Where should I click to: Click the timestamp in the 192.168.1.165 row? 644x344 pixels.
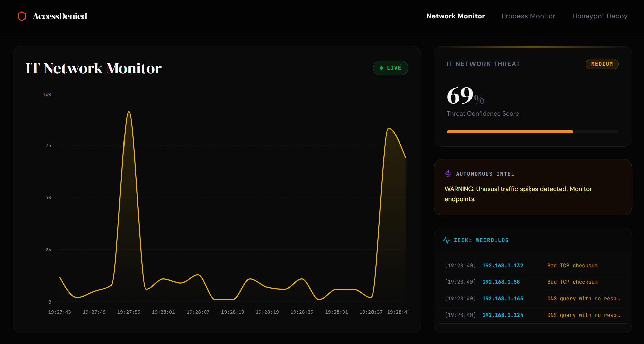click(x=460, y=298)
